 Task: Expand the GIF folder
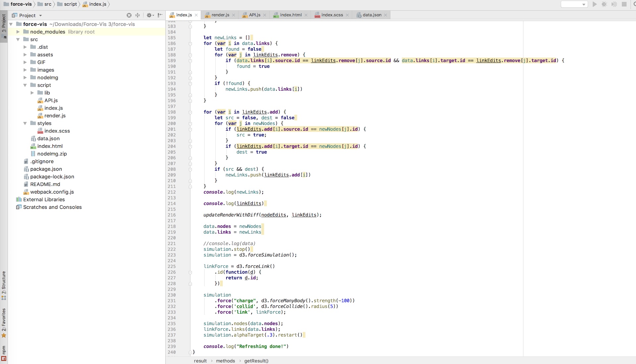25,62
